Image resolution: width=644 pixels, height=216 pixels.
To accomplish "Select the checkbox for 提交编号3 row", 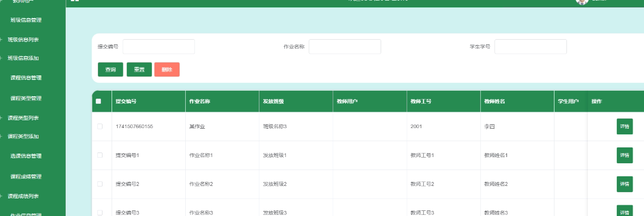I will (x=100, y=213).
